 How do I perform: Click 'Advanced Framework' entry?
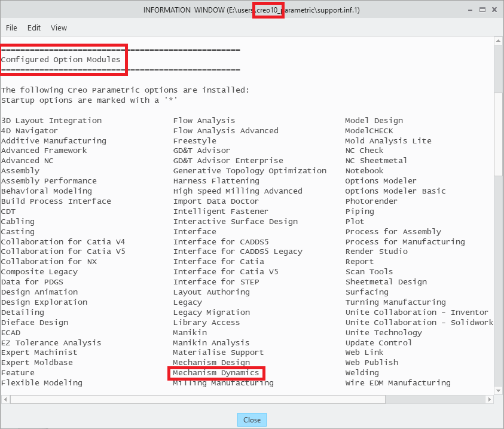coord(44,151)
